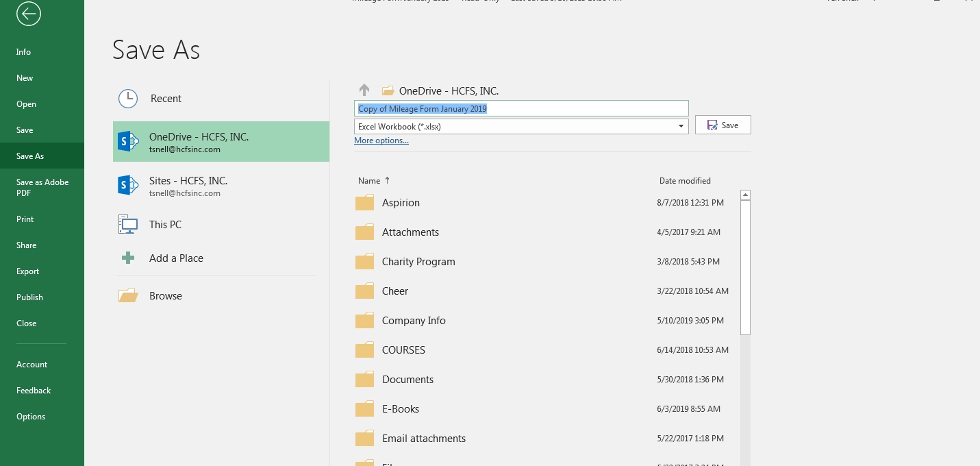
Task: Select Save as Adobe PDF option
Action: tap(42, 188)
